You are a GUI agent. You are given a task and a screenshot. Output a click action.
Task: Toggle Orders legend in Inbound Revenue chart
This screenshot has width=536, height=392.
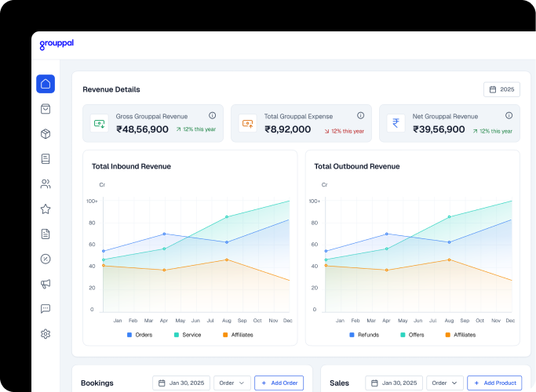coord(140,335)
